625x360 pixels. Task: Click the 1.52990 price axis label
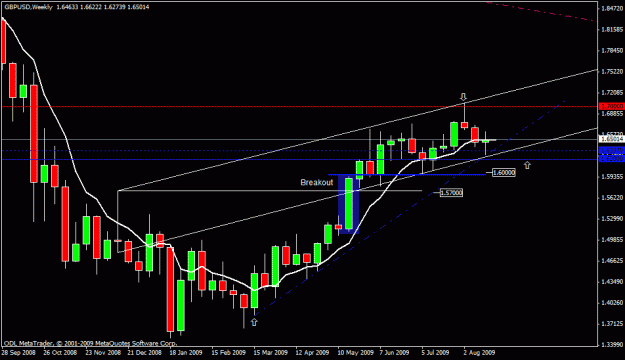coord(613,219)
